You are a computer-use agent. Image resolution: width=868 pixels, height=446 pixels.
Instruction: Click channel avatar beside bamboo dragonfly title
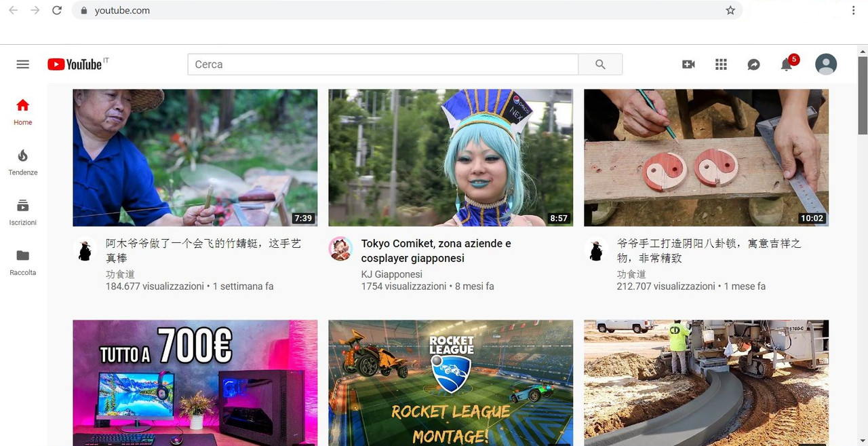[85, 249]
